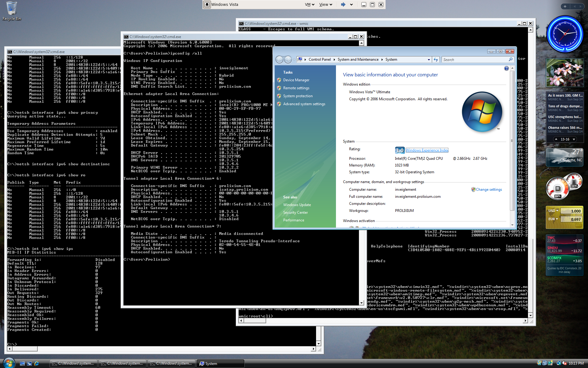This screenshot has width=588, height=368.
Task: Click the network connection tray icon
Action: (x=559, y=363)
